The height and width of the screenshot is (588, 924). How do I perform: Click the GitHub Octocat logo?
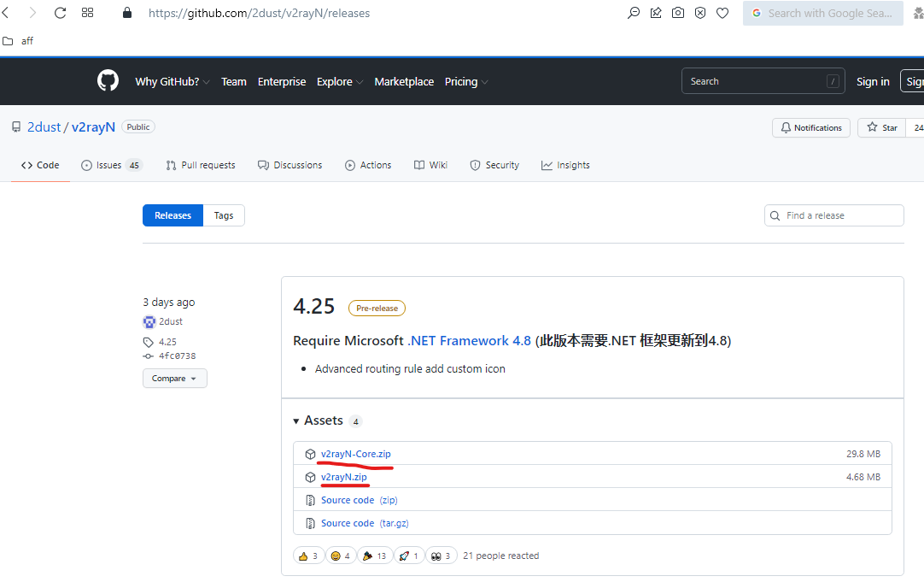108,81
